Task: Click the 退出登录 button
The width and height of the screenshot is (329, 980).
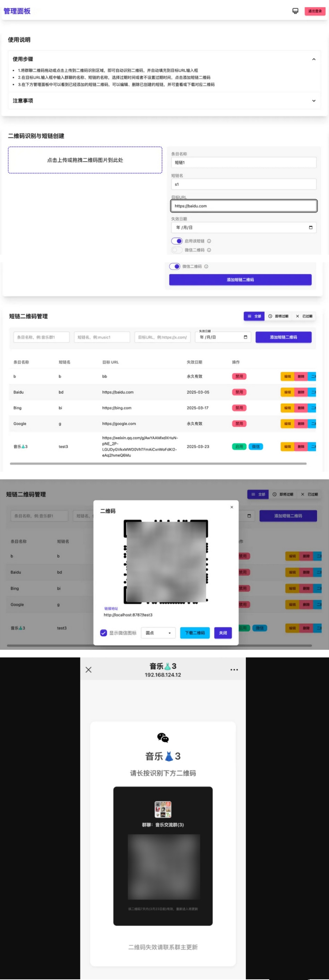Action: coord(315,11)
